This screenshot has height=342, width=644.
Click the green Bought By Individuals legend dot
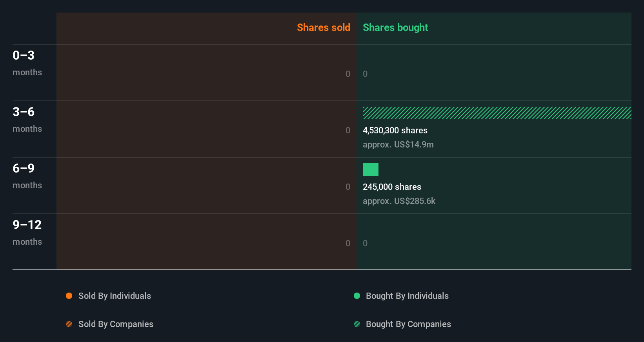click(357, 296)
